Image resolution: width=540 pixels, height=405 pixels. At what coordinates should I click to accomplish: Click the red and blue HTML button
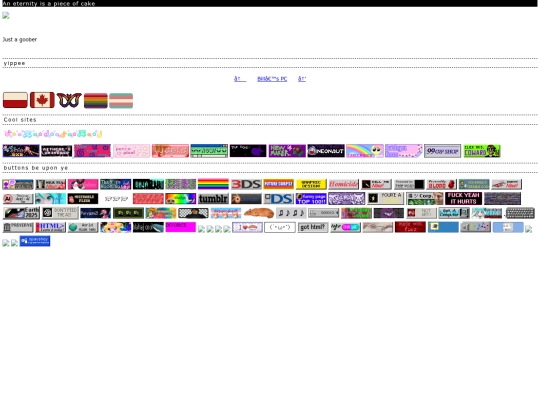(x=50, y=227)
